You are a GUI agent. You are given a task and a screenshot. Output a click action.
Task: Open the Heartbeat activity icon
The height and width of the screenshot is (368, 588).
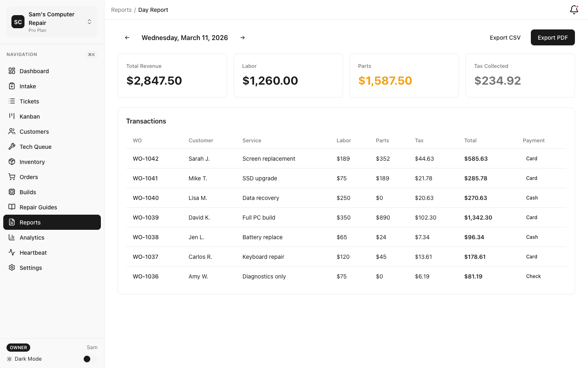tap(11, 252)
